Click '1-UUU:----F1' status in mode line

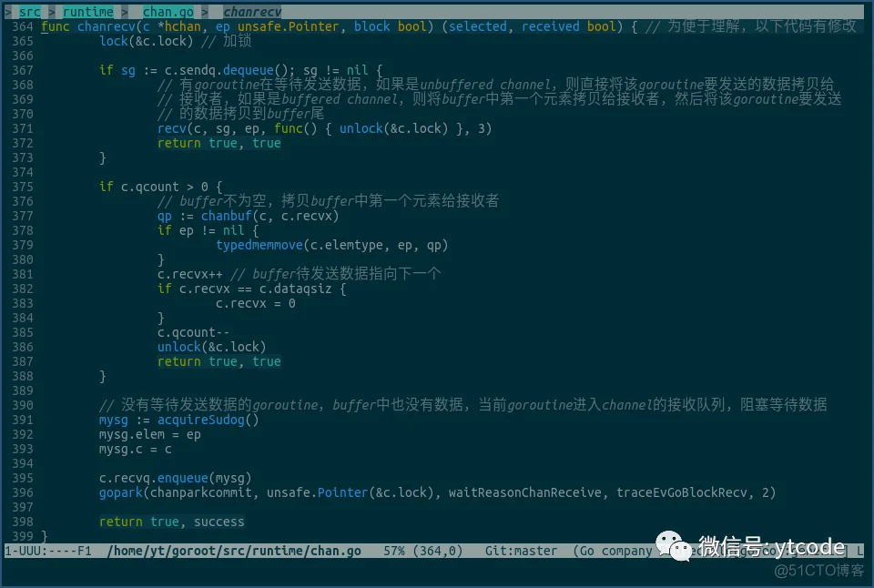click(x=48, y=552)
